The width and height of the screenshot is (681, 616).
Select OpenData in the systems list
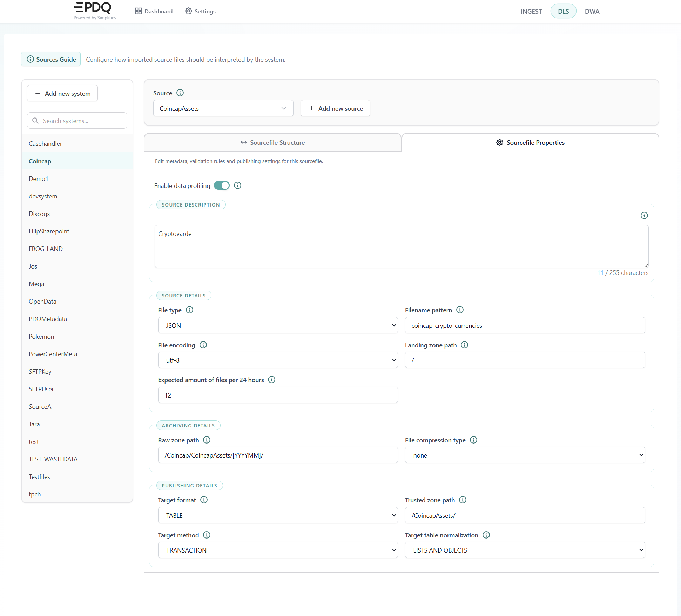pyautogui.click(x=77, y=301)
